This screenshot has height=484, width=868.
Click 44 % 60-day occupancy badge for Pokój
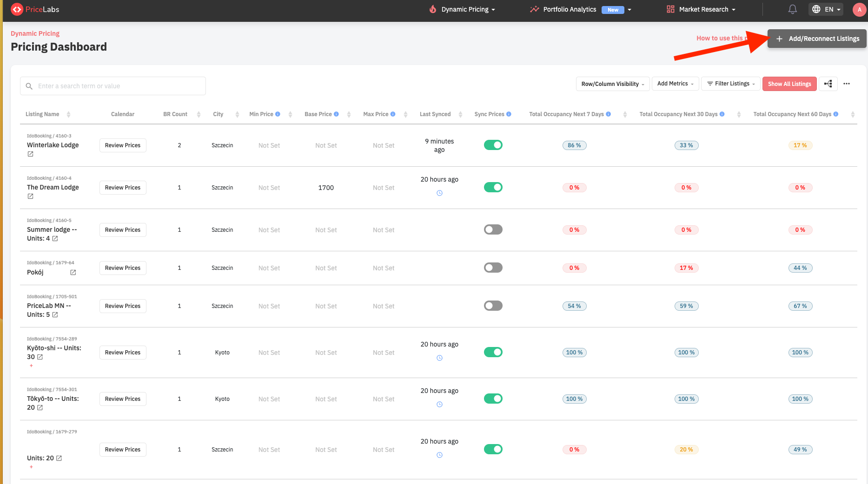pyautogui.click(x=800, y=268)
